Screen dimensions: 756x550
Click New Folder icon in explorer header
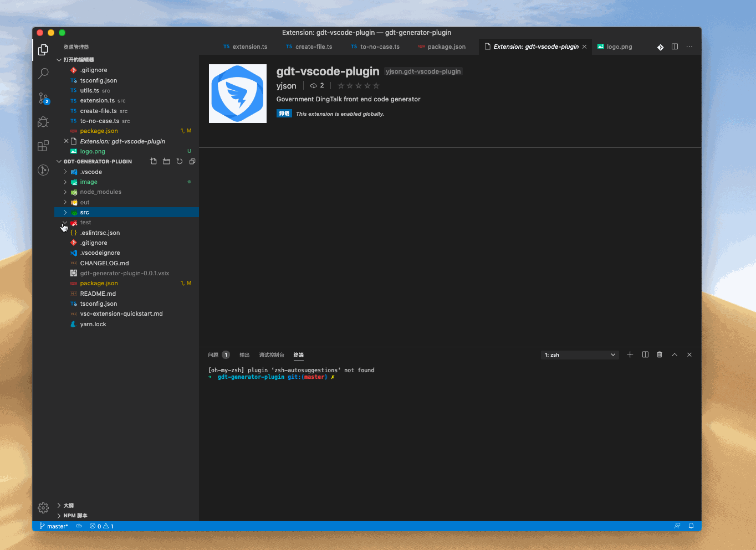[x=166, y=161]
